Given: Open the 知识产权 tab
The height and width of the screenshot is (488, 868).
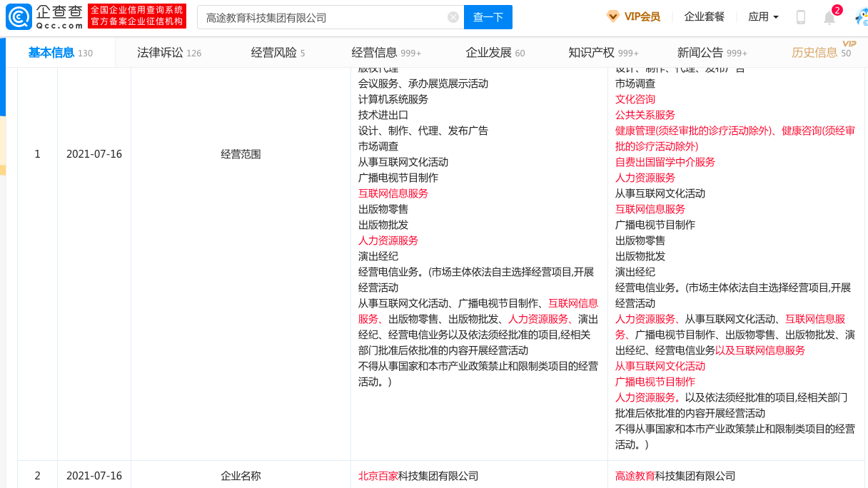Looking at the screenshot, I should pyautogui.click(x=591, y=52).
